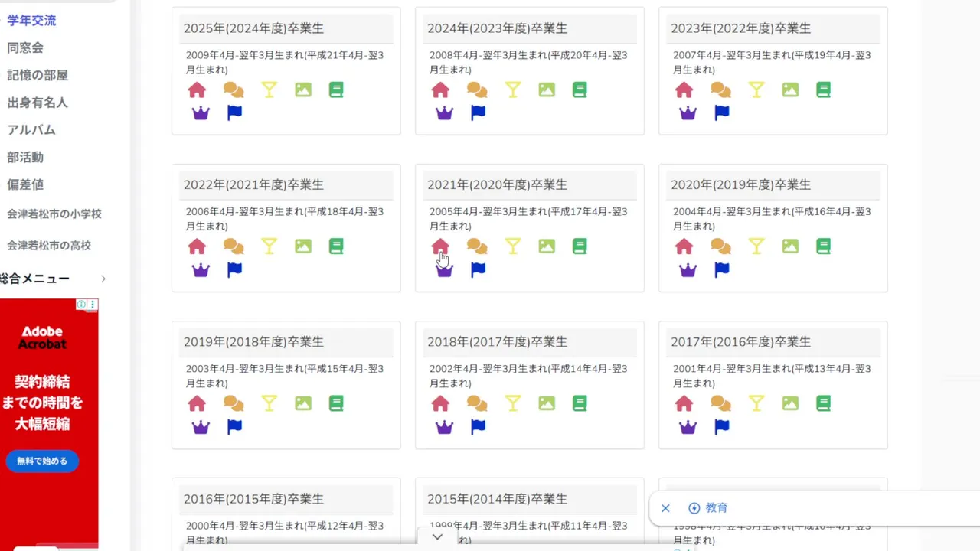Dismiss the 教育 popup with X
980x551 pixels.
[x=665, y=508]
